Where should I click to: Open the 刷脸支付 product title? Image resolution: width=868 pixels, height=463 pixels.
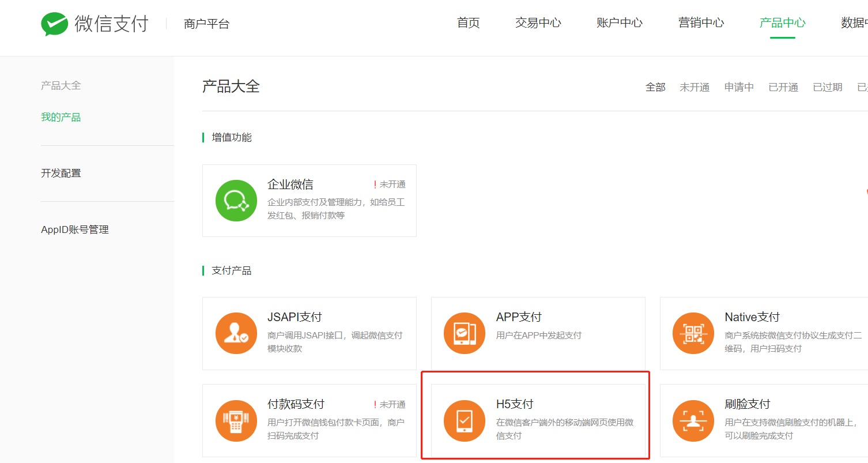coord(747,404)
